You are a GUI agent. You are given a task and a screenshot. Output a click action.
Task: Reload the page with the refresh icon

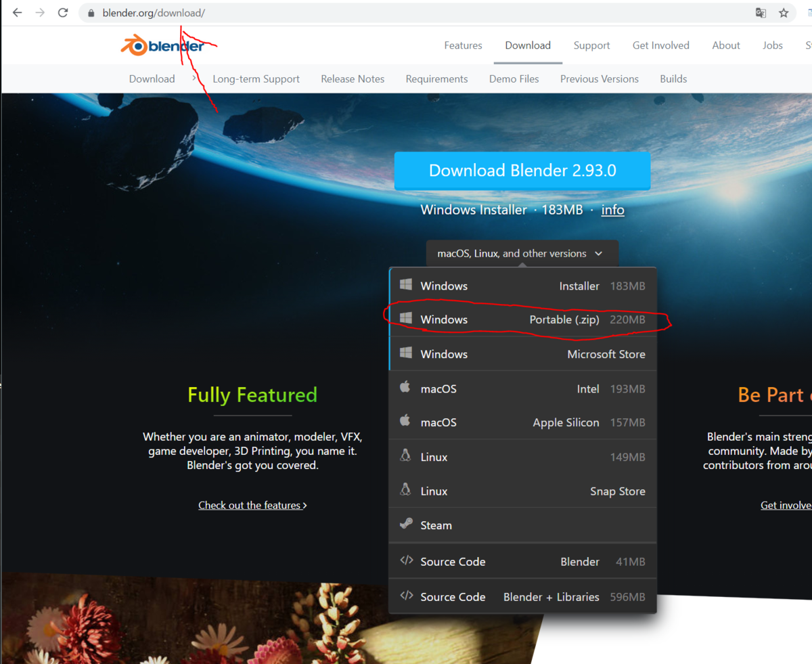point(63,13)
